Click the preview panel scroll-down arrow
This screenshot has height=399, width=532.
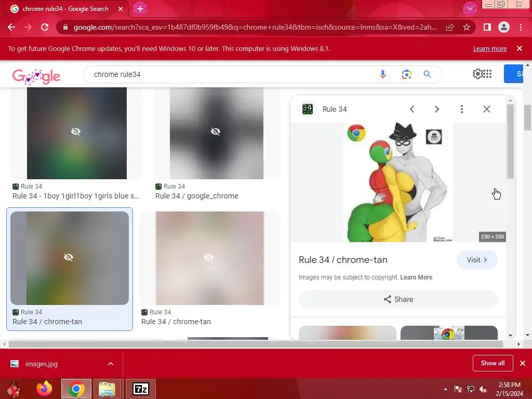pyautogui.click(x=510, y=335)
